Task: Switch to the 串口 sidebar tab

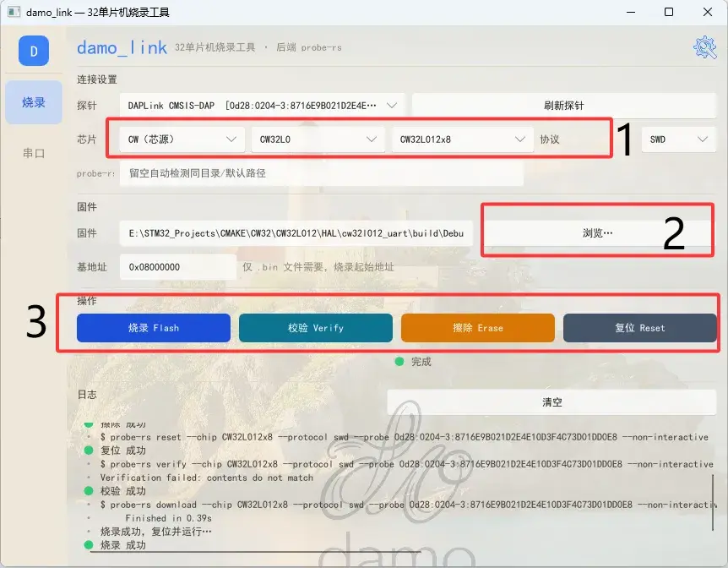Action: [x=34, y=153]
